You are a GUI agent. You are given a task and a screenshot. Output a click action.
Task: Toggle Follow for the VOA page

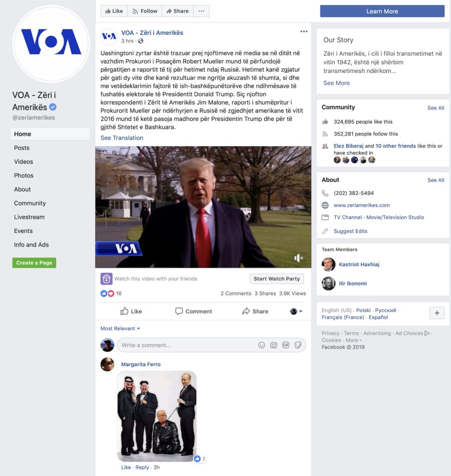144,11
